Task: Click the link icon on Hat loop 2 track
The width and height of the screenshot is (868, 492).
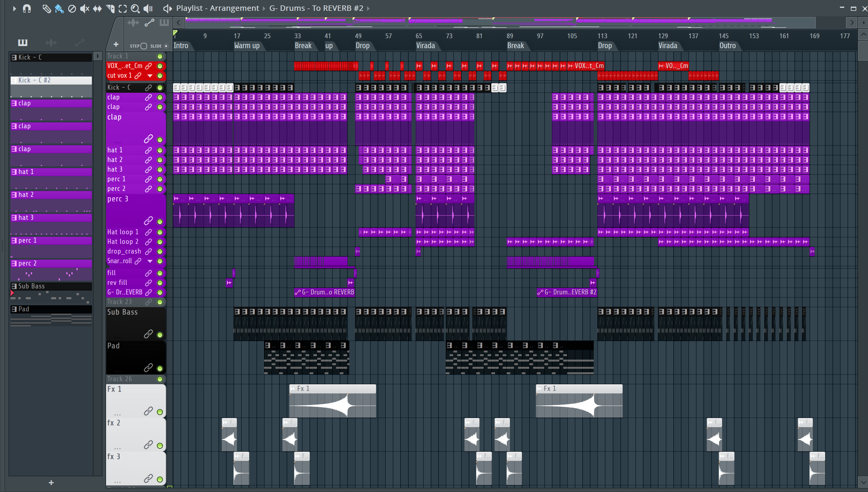Action: click(x=149, y=242)
